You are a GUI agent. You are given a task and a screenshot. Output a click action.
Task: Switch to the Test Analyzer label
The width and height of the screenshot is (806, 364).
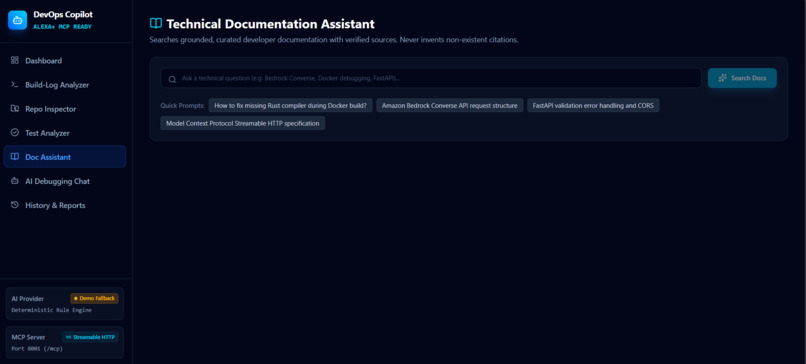pyautogui.click(x=47, y=133)
